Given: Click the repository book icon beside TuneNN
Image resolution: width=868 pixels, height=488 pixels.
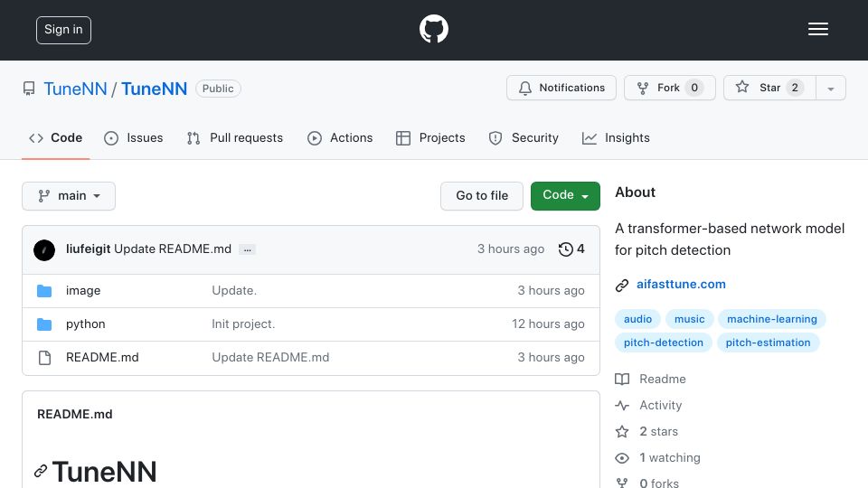Looking at the screenshot, I should click(29, 89).
